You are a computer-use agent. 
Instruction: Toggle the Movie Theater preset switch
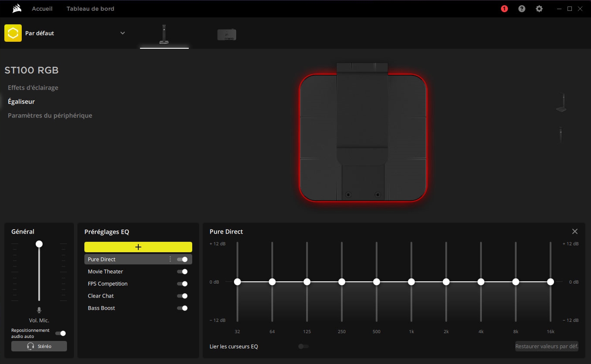[182, 271]
